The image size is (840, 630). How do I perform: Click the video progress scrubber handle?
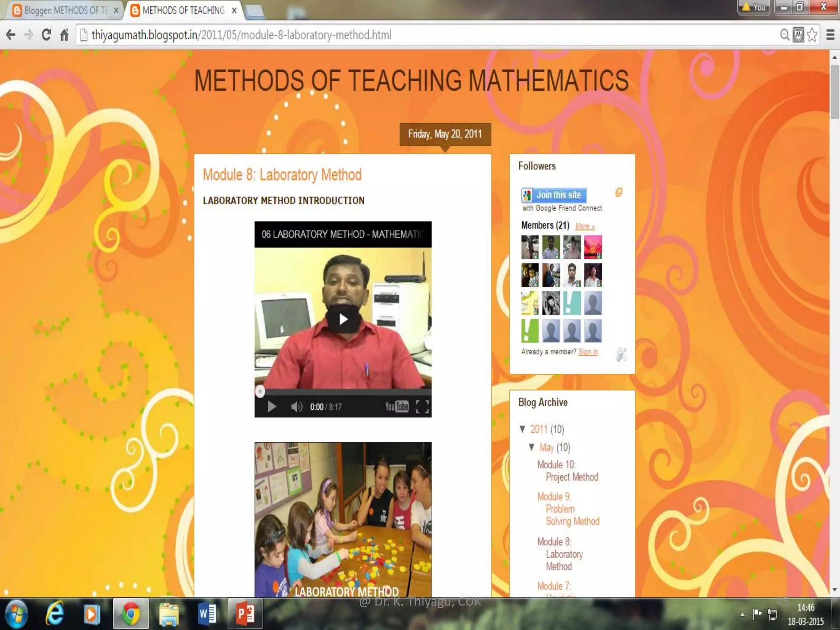(x=260, y=391)
